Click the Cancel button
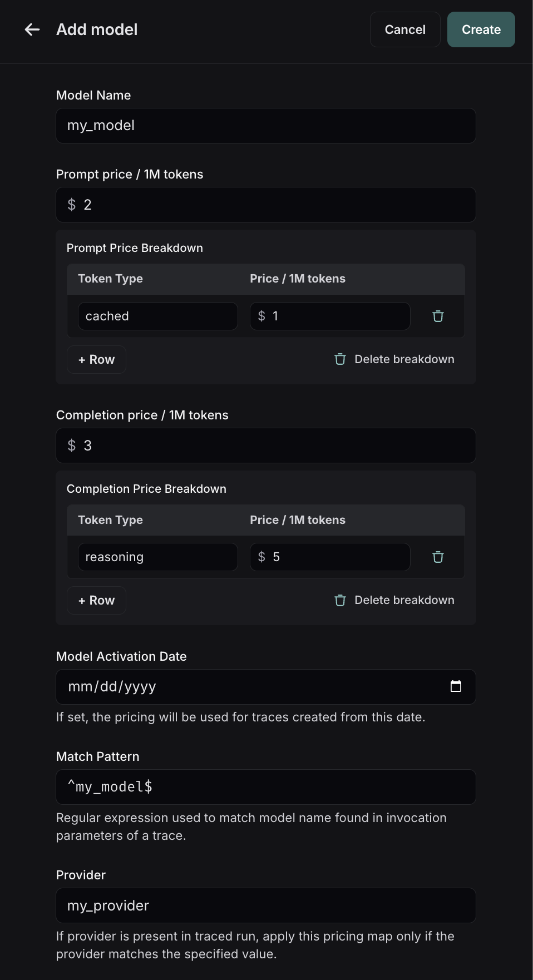Viewport: 533px width, 980px height. (404, 29)
